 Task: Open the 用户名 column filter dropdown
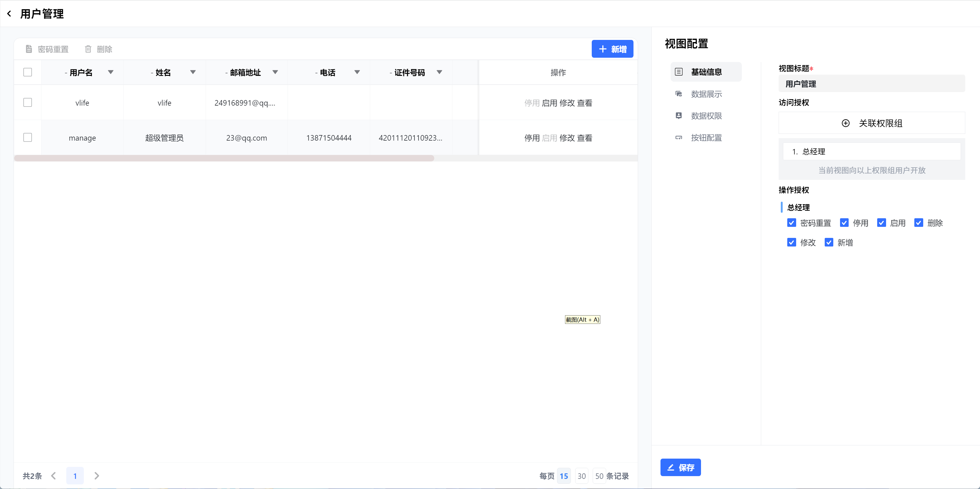tap(110, 72)
